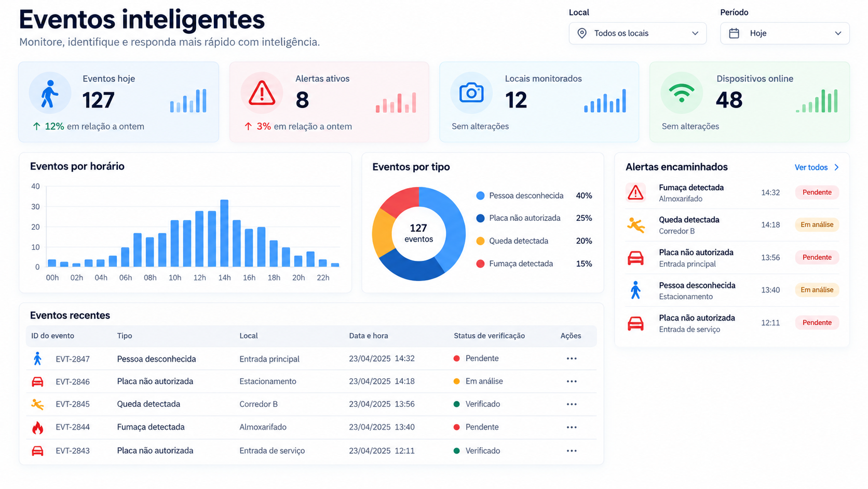Image resolution: width=868 pixels, height=489 pixels.
Task: Click the Ver todos link
Action: tap(817, 167)
